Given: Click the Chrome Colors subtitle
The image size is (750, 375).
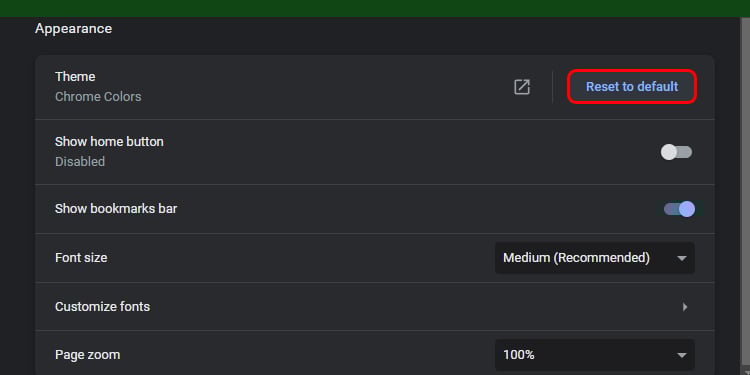Looking at the screenshot, I should click(x=98, y=97).
